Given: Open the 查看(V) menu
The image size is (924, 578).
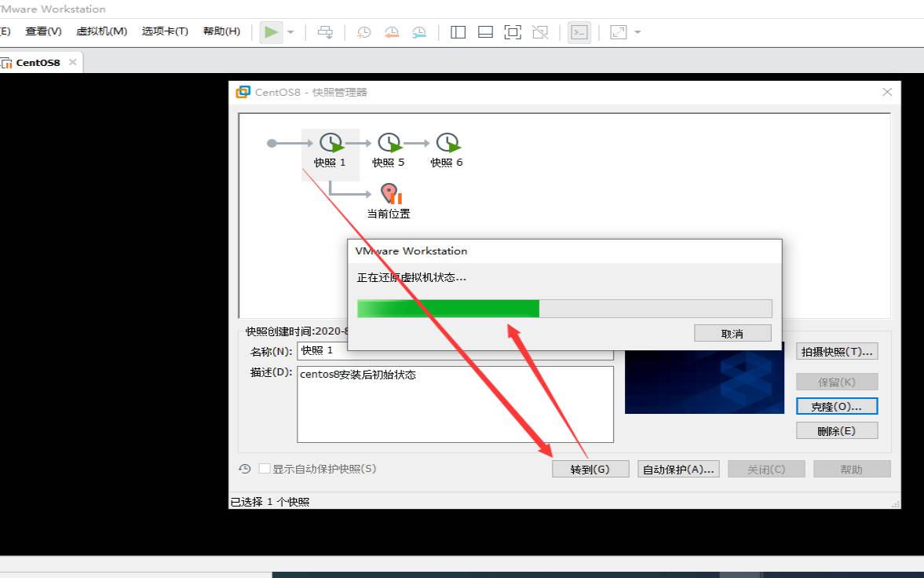Looking at the screenshot, I should (x=43, y=31).
